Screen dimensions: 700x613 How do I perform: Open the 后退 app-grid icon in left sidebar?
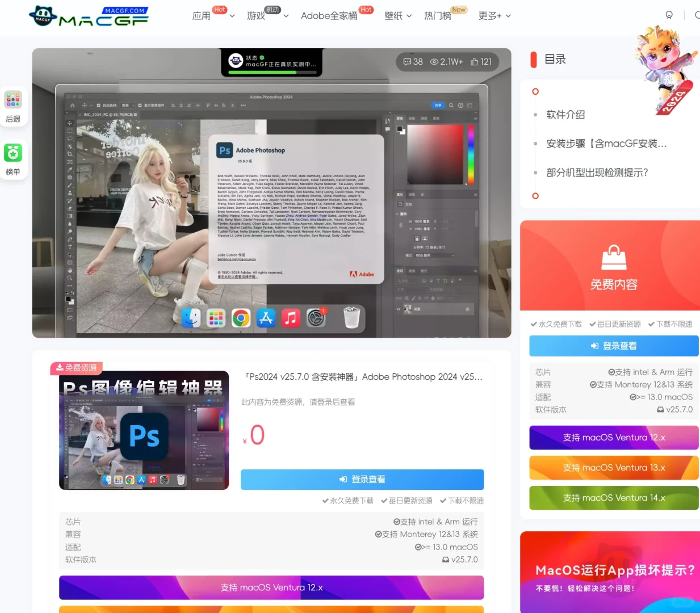[x=13, y=100]
